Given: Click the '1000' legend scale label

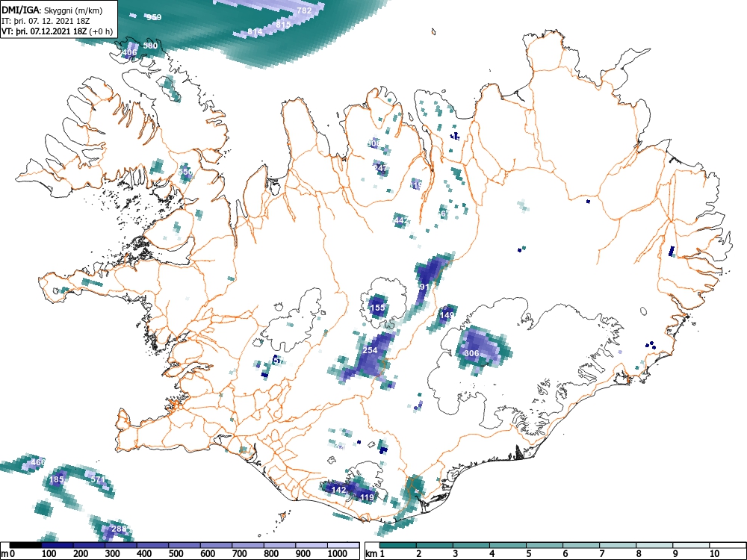Looking at the screenshot, I should (337, 554).
